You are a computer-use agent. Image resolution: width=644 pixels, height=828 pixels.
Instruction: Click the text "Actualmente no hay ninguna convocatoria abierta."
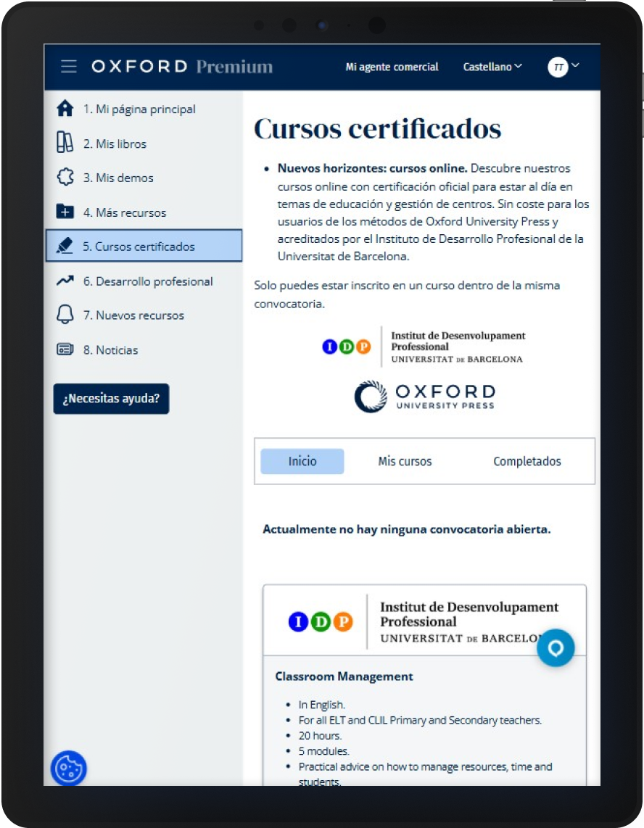[407, 529]
